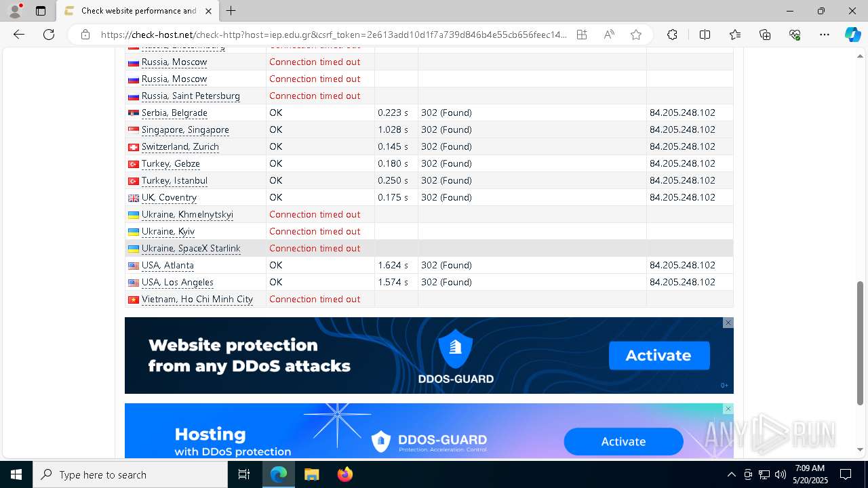Refresh the current page
Screen dimensions: 868x488
(49, 35)
